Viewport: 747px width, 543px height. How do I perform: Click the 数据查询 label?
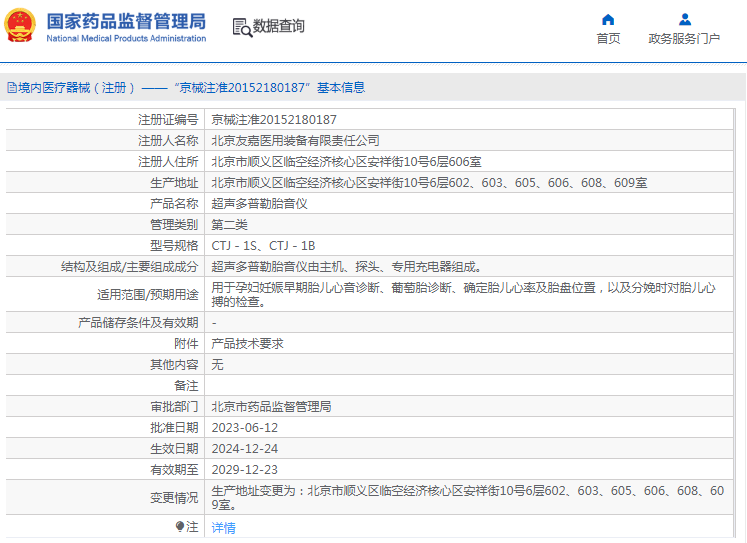click(278, 26)
